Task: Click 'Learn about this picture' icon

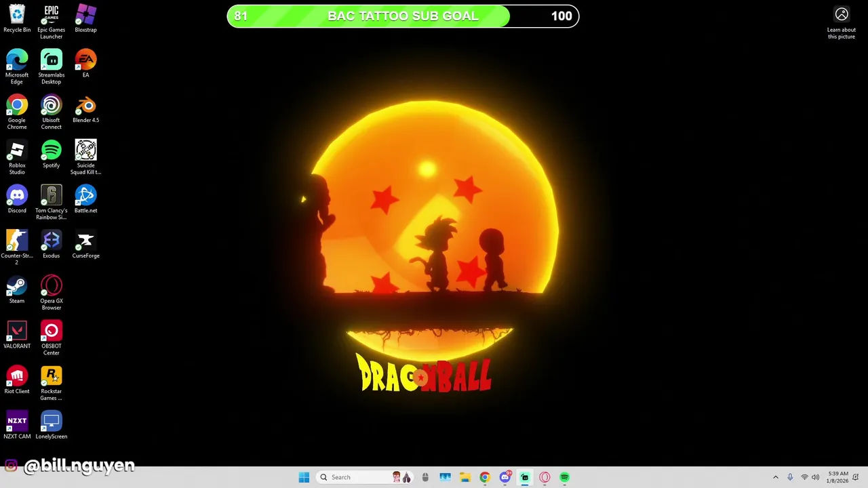Action: (842, 23)
